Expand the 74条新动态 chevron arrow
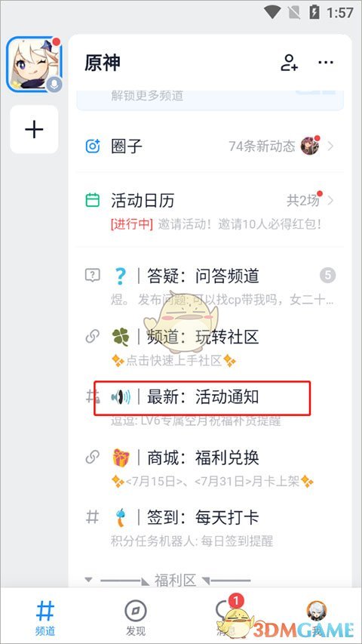The height and width of the screenshot is (644, 362). [331, 146]
